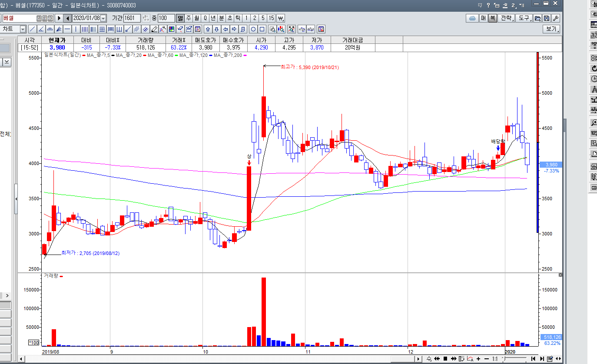Choose the fan lines drawing tool
This screenshot has height=364, width=597.
[x=59, y=29]
